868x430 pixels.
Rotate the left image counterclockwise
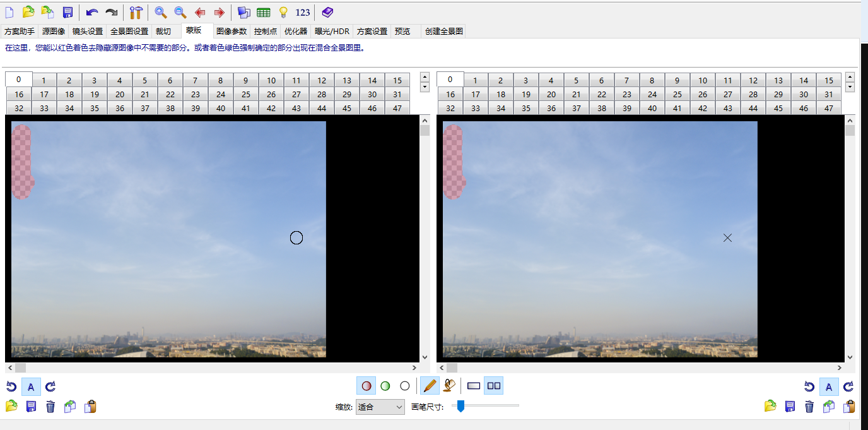point(11,386)
